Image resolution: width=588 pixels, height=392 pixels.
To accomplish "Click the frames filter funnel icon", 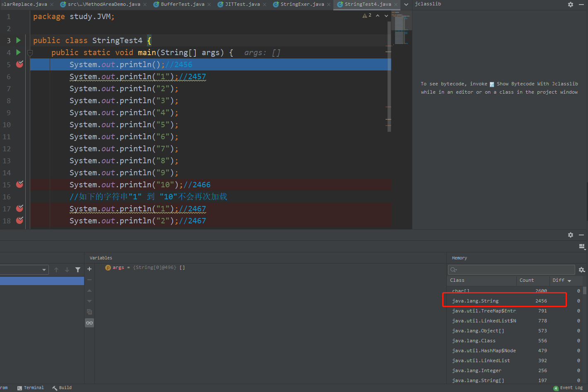I will tap(78, 270).
